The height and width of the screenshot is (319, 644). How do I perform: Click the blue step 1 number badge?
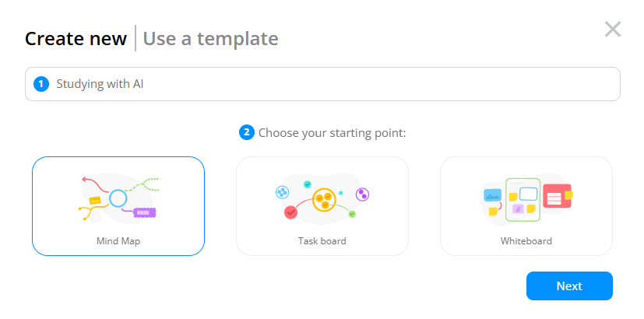[x=41, y=84]
